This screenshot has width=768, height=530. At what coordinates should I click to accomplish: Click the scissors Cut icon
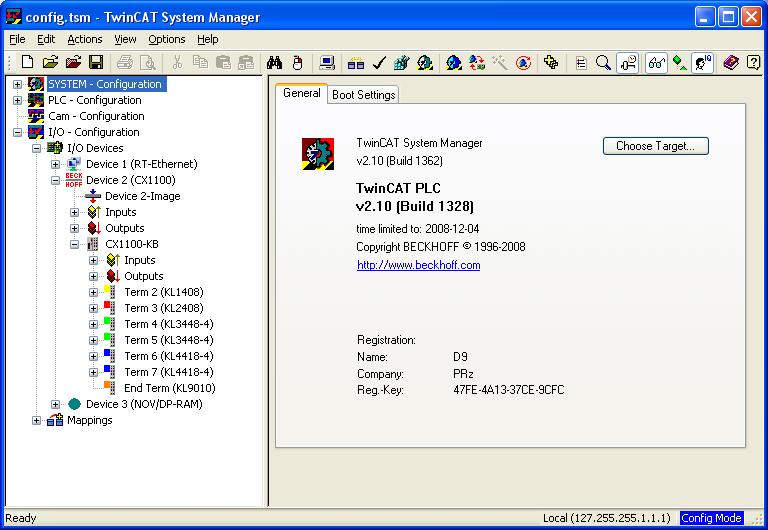177,62
